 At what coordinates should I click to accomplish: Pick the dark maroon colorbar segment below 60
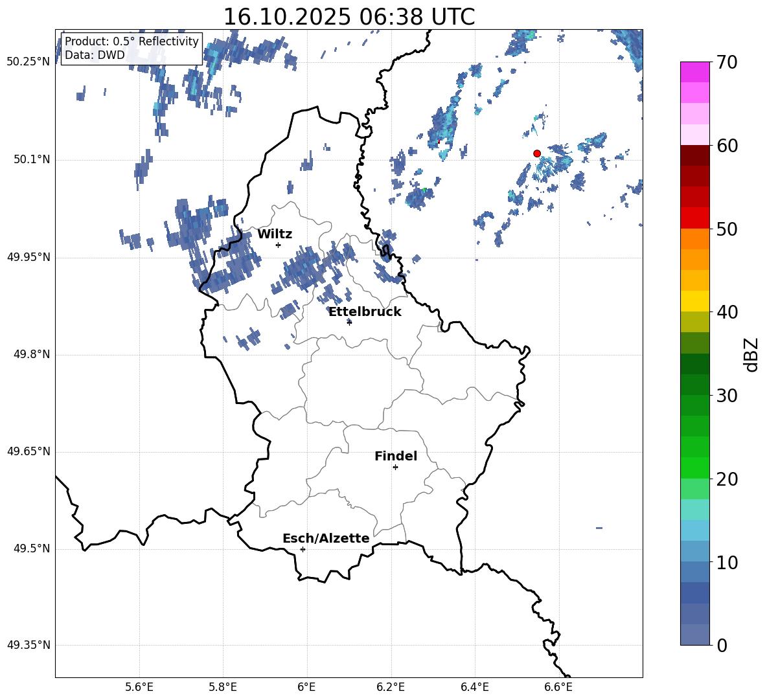click(694, 155)
